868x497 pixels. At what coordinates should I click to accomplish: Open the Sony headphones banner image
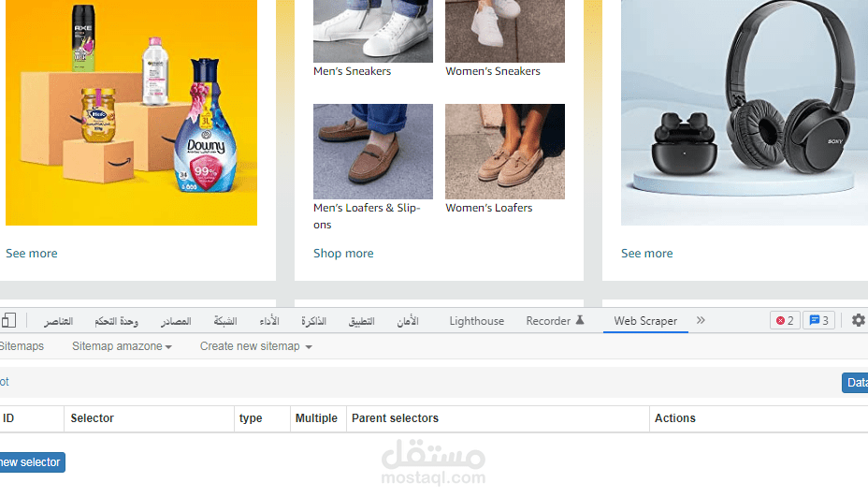point(745,112)
